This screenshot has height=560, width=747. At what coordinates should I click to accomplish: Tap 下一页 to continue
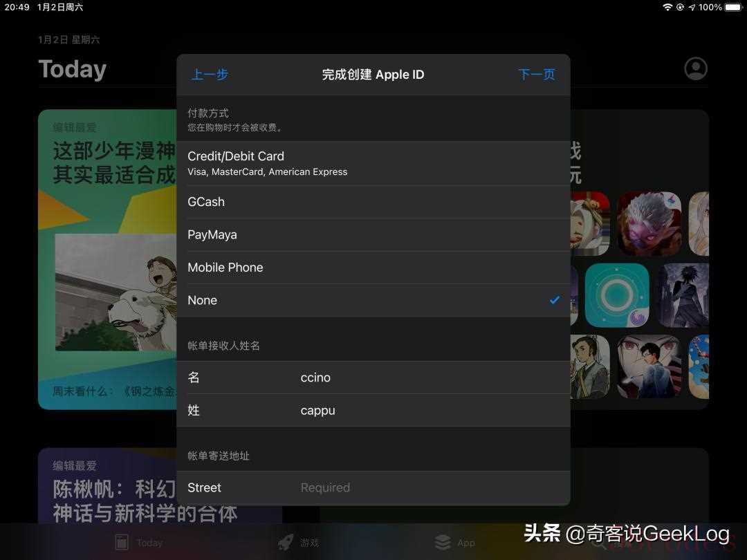pyautogui.click(x=537, y=75)
